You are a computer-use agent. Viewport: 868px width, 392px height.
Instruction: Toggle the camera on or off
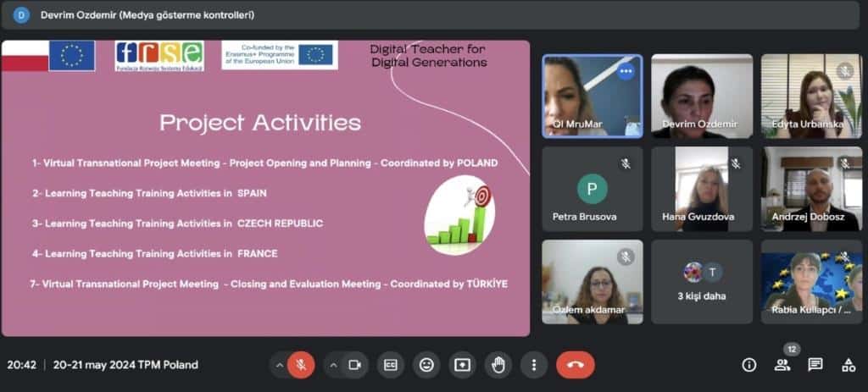[355, 365]
